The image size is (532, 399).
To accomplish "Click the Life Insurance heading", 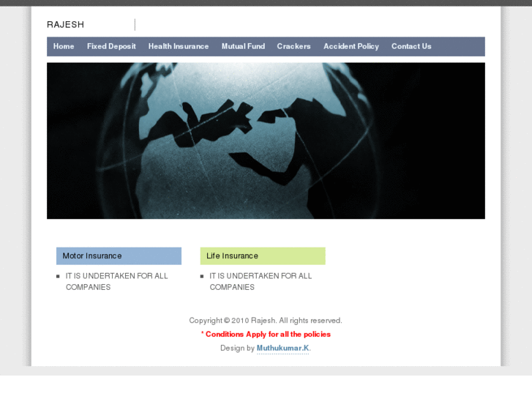I will 263,256.
